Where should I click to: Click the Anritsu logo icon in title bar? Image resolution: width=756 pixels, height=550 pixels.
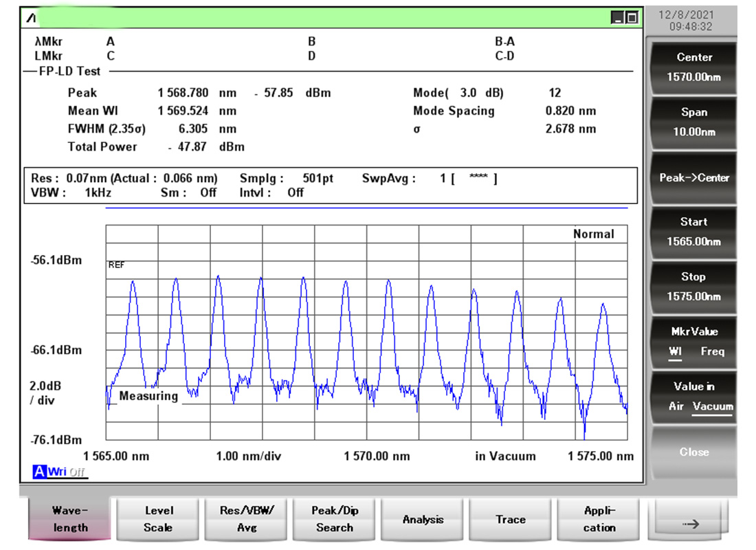[x=32, y=18]
